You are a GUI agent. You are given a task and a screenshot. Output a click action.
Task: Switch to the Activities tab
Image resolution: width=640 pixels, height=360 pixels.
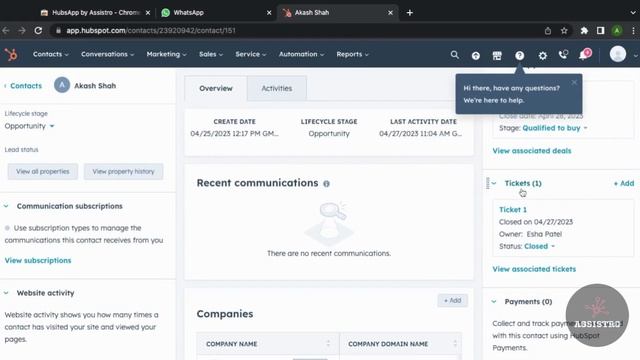[277, 88]
